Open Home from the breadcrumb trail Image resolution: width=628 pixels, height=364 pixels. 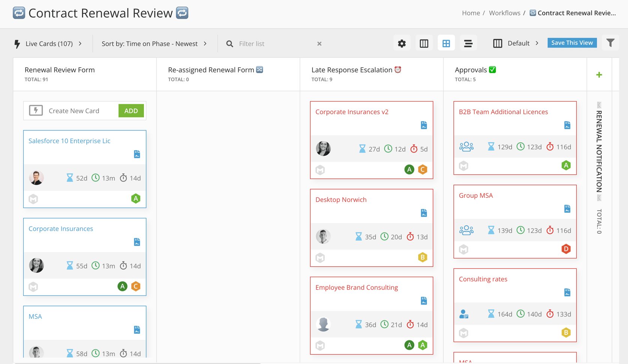coord(471,13)
